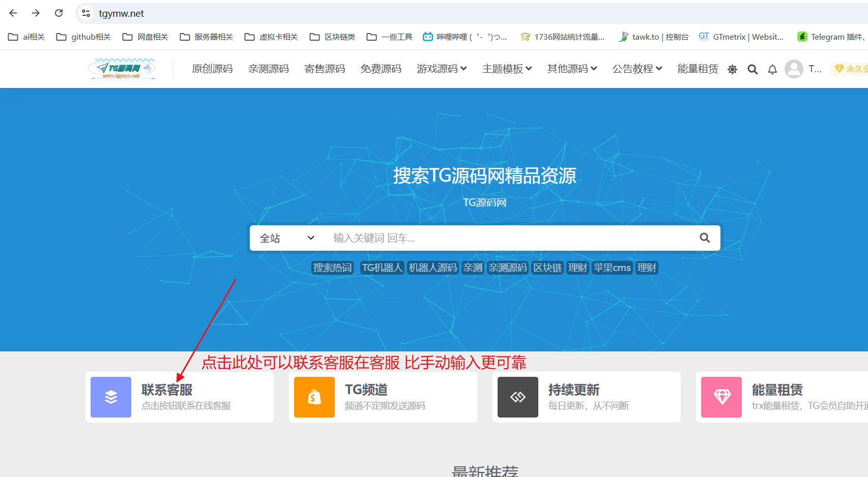Open the notifications bell icon
868x477 pixels.
pyautogui.click(x=772, y=69)
